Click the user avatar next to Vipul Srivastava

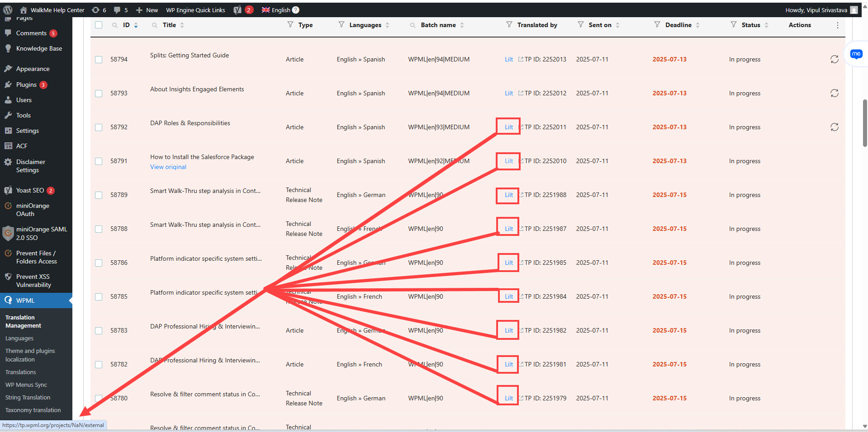coord(854,10)
